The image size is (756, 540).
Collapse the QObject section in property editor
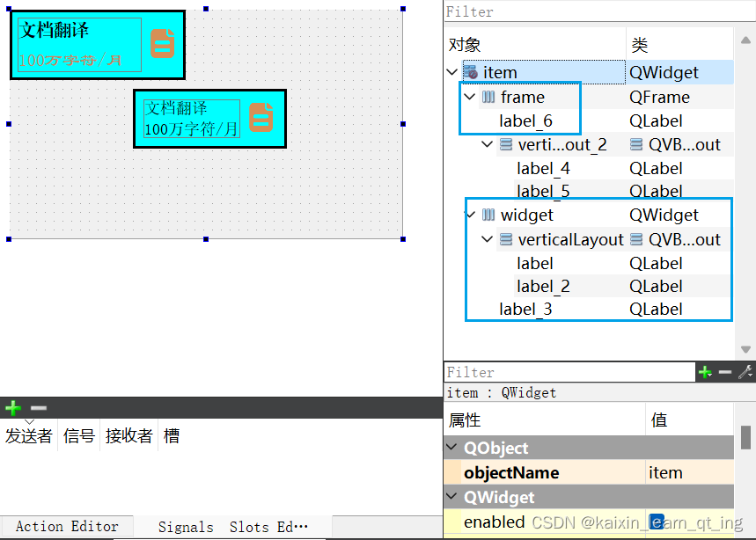450,448
